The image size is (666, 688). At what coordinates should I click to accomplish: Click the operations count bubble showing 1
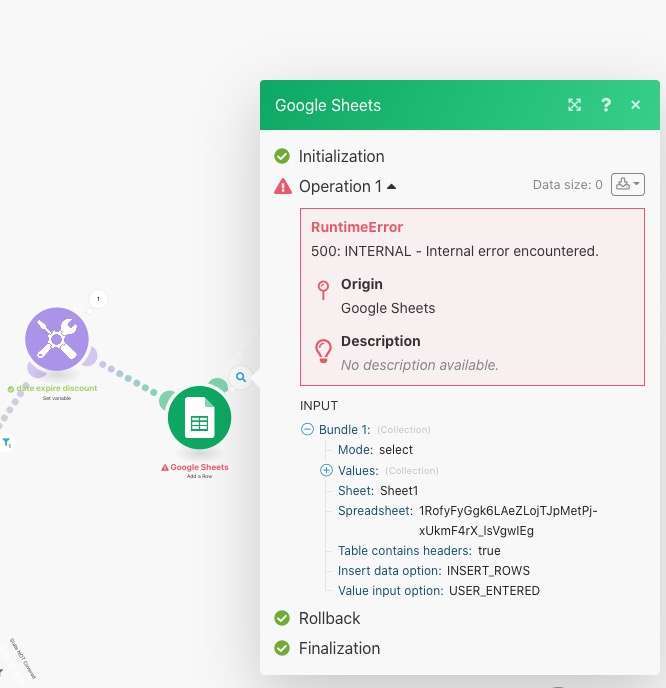(x=98, y=298)
